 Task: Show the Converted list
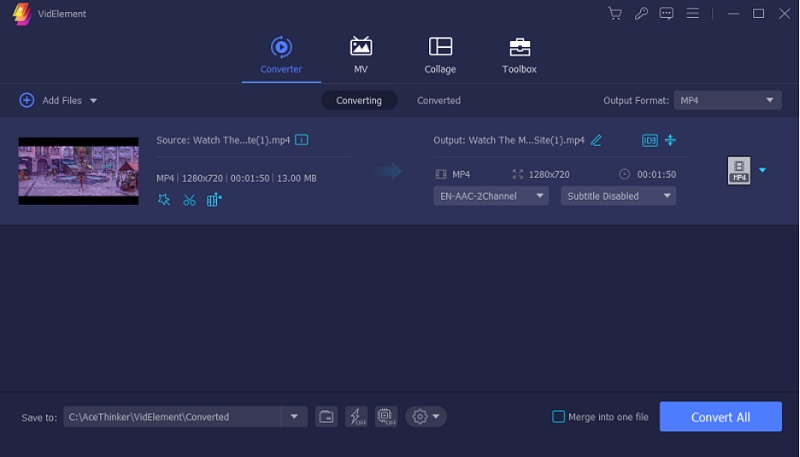click(439, 100)
